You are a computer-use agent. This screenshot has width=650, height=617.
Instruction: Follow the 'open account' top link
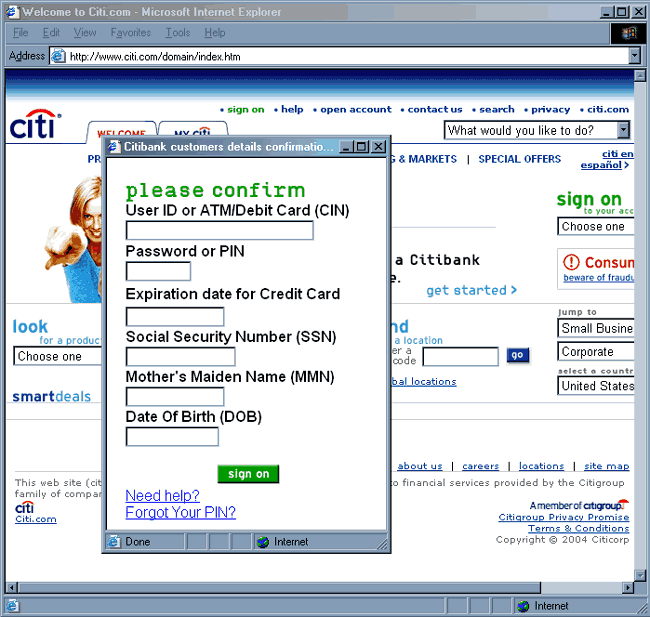(356, 109)
